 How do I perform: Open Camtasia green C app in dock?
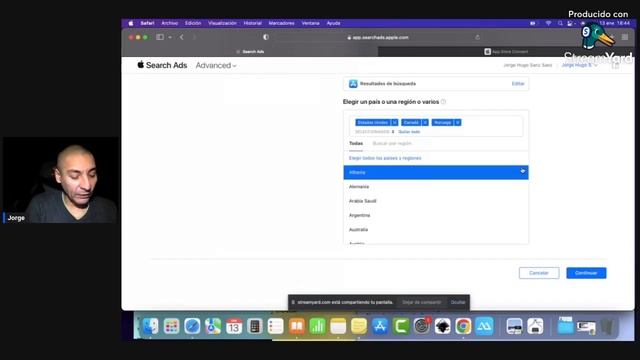401,326
